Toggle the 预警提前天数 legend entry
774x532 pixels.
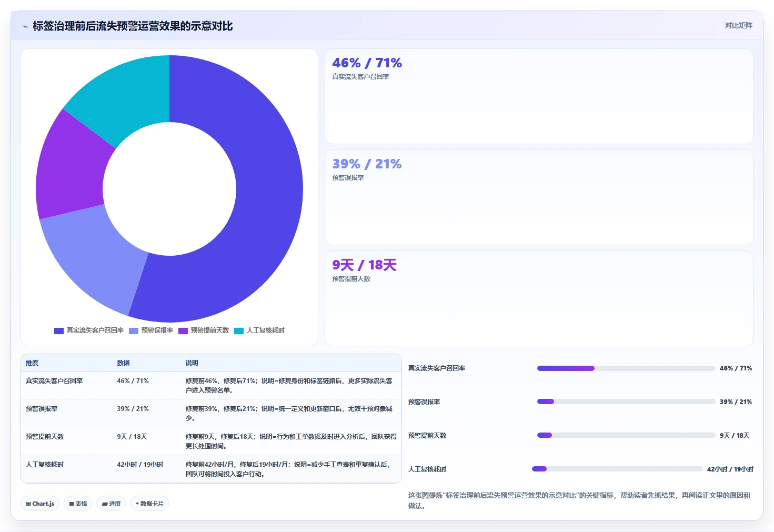click(204, 330)
